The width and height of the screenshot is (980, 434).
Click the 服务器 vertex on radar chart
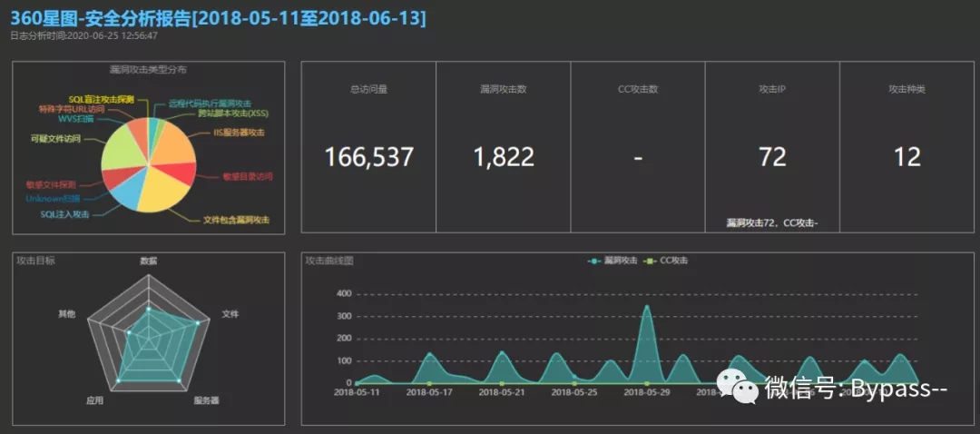point(179,379)
